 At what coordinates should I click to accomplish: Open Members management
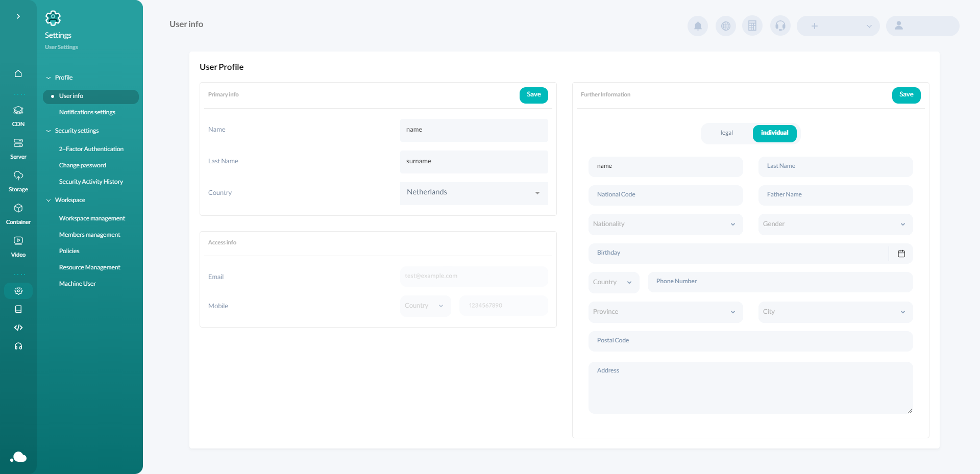tap(90, 235)
